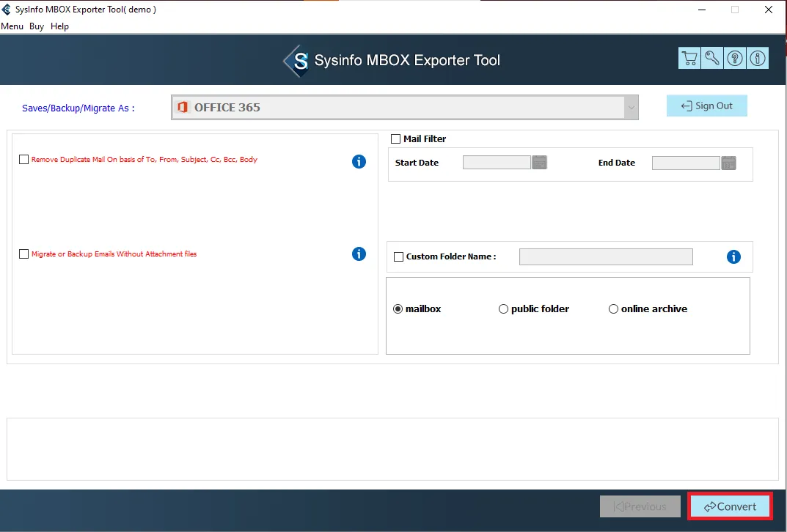Show info for Custom Folder Name
Image resolution: width=787 pixels, height=532 pixels.
pyautogui.click(x=733, y=256)
